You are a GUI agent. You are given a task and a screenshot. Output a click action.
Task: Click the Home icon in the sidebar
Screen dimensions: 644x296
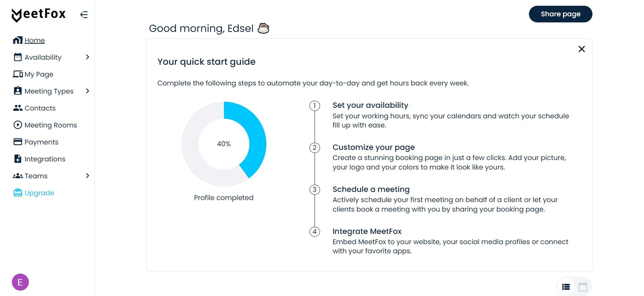pyautogui.click(x=17, y=40)
